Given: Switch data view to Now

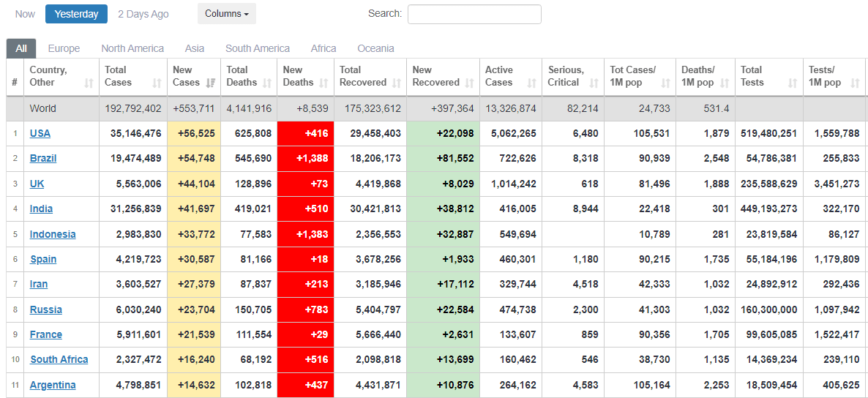Looking at the screenshot, I should (x=25, y=14).
